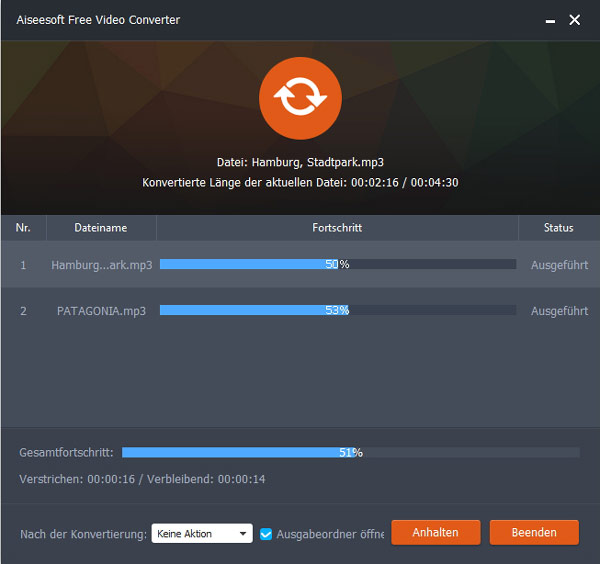This screenshot has width=600, height=564.
Task: Click the Ausgeführt status for PATAGONIA.mp3
Action: (559, 311)
